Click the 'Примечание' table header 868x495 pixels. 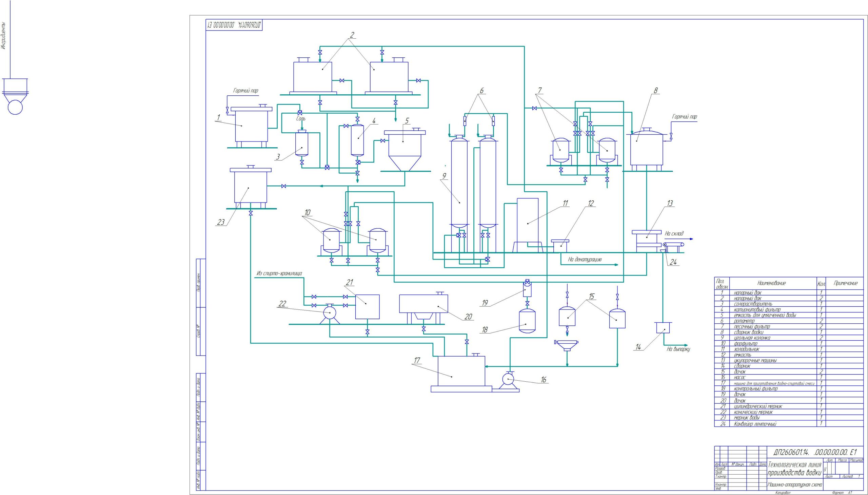click(x=846, y=283)
